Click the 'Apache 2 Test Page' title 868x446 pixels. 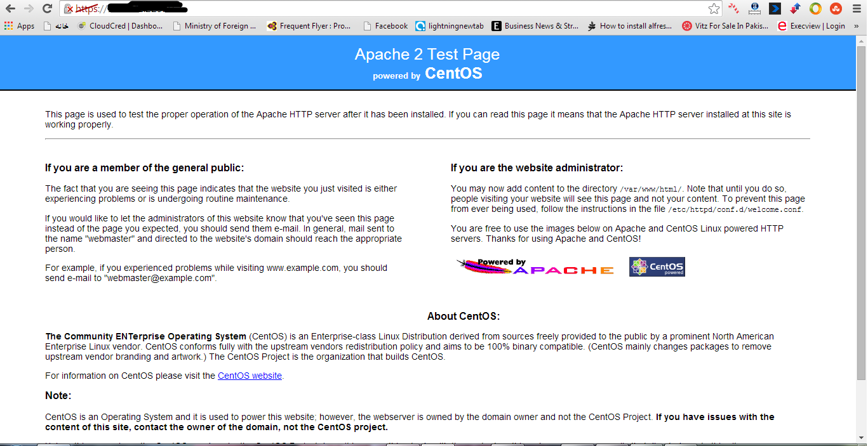(427, 55)
